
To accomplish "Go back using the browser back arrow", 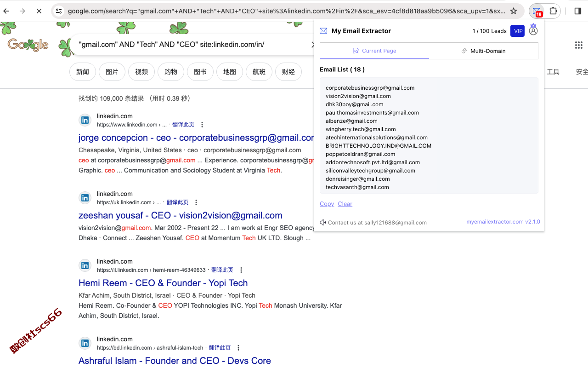I will pos(6,11).
